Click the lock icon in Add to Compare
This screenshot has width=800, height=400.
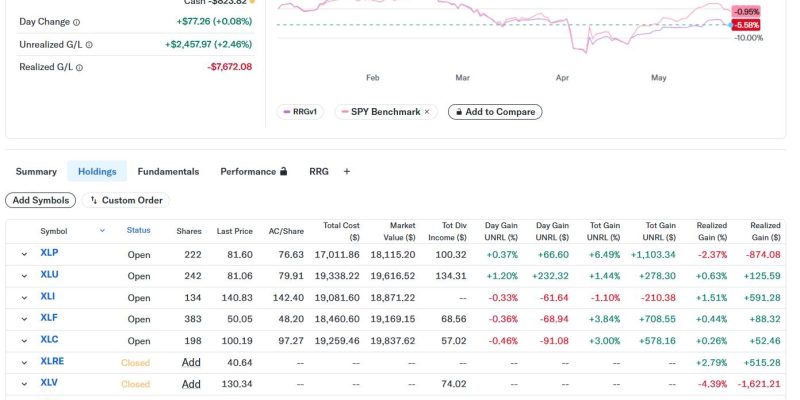point(459,112)
